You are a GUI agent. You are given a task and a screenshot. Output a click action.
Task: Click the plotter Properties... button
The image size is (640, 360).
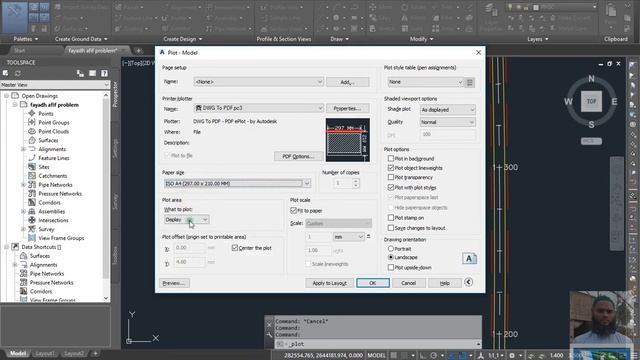(x=347, y=108)
